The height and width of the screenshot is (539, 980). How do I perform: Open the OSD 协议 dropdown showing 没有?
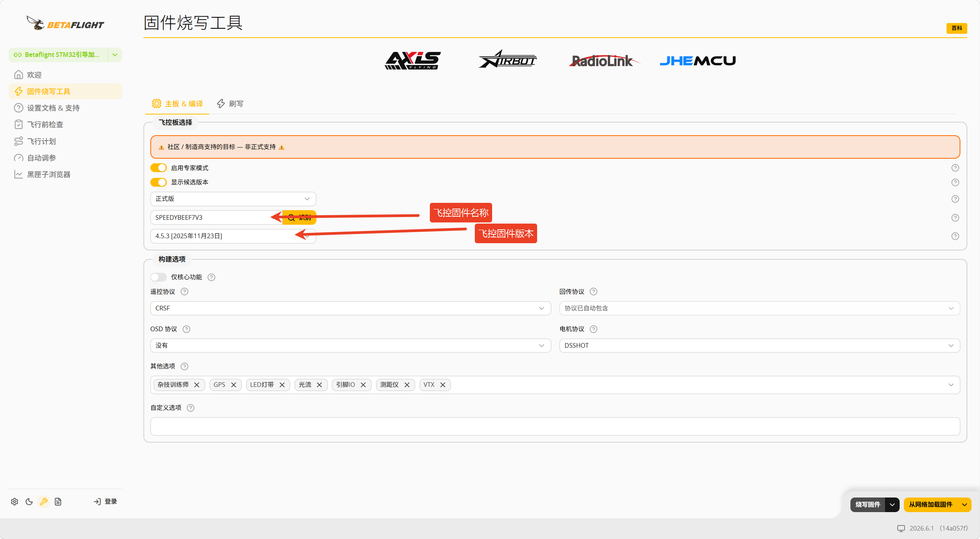click(350, 346)
